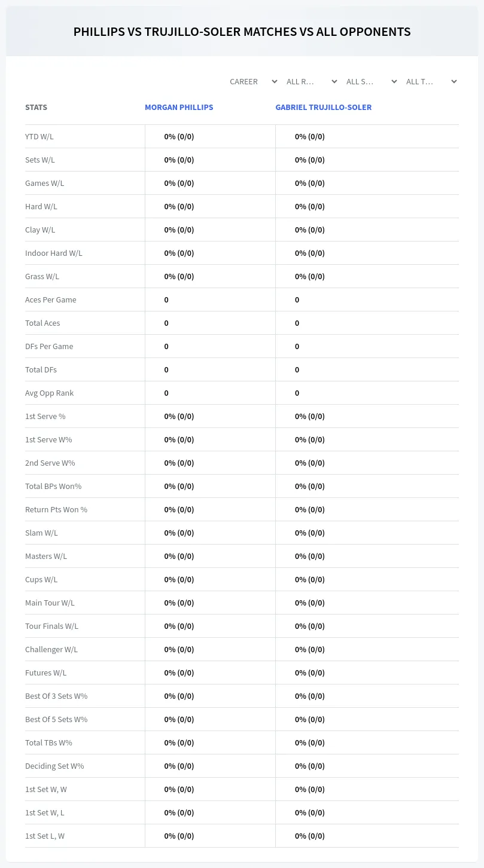This screenshot has height=868, width=484.
Task: Click the Deciding Set W% label
Action: 54,766
